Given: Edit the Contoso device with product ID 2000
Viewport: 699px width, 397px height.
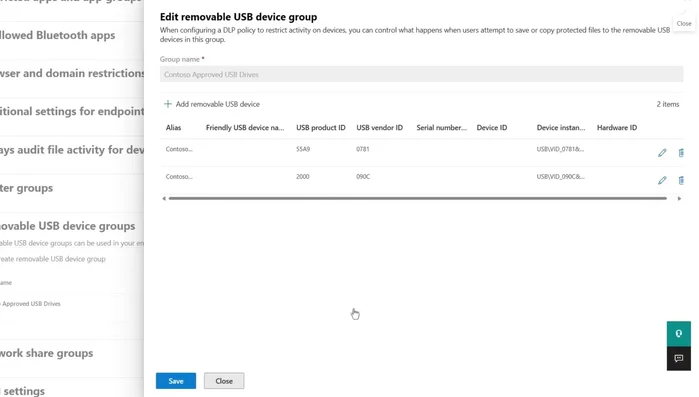Looking at the screenshot, I should tap(662, 180).
